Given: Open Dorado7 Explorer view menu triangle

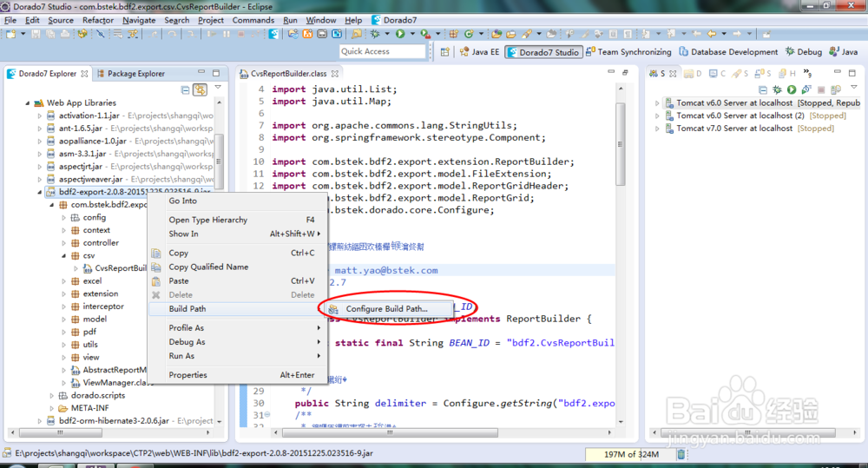Looking at the screenshot, I should click(x=218, y=88).
